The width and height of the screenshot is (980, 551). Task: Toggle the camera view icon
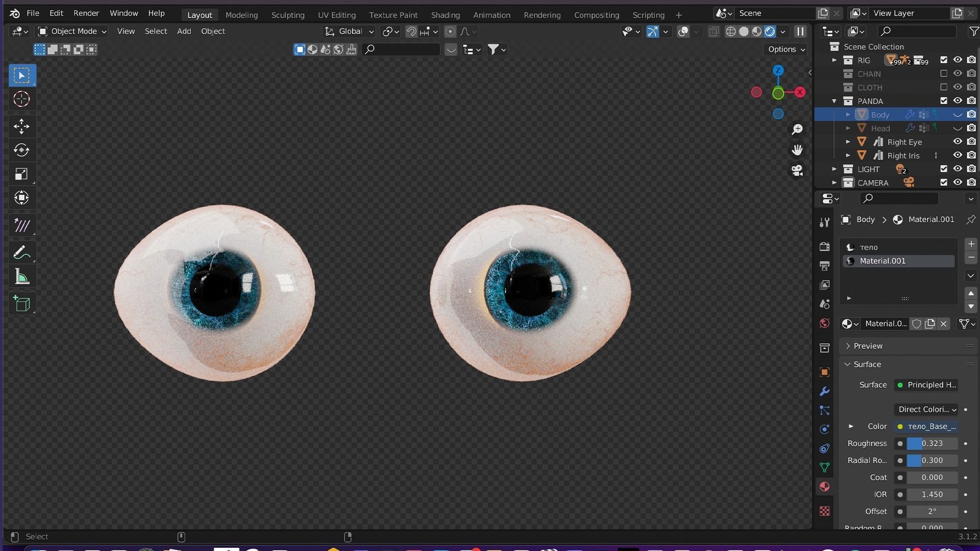[797, 171]
